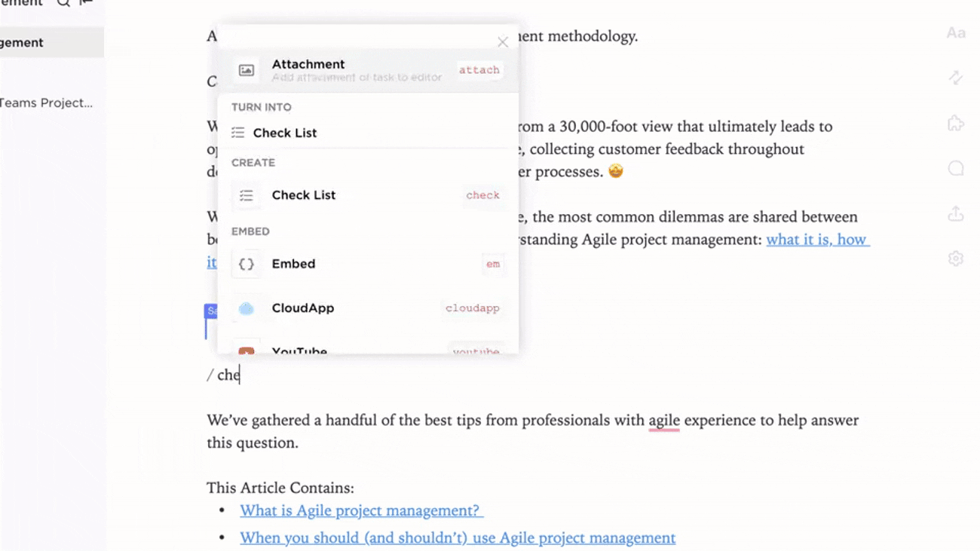Click the '/ che' slash command text field
The width and height of the screenshot is (980, 551).
coord(223,375)
